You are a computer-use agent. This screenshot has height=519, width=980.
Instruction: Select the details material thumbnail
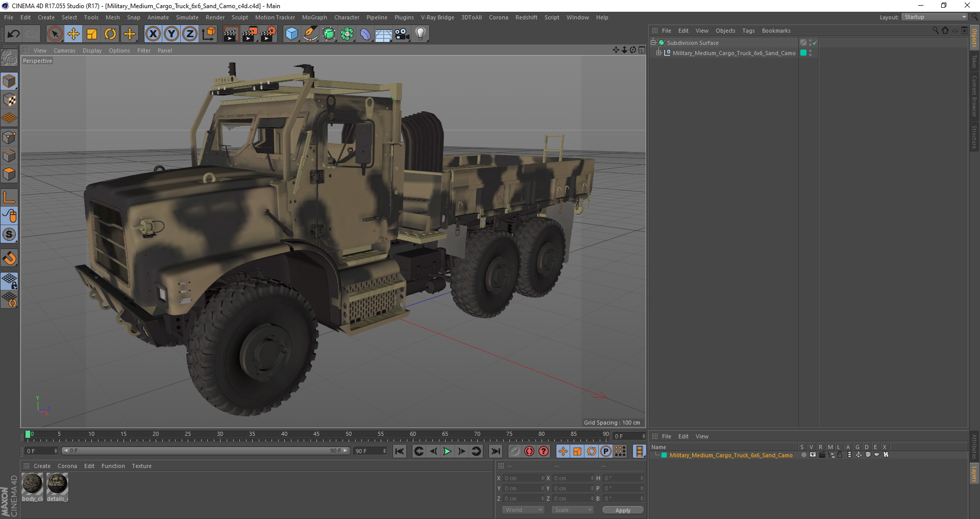(x=57, y=487)
